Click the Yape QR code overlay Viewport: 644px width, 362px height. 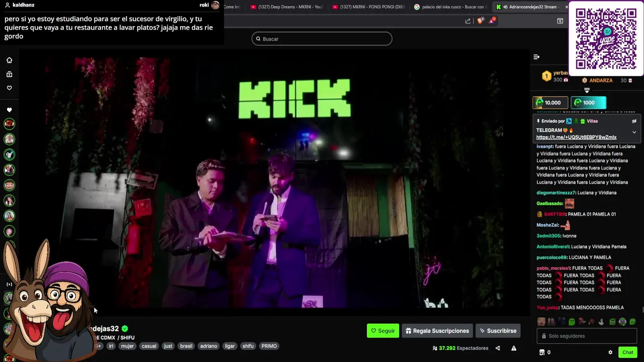coord(606,38)
